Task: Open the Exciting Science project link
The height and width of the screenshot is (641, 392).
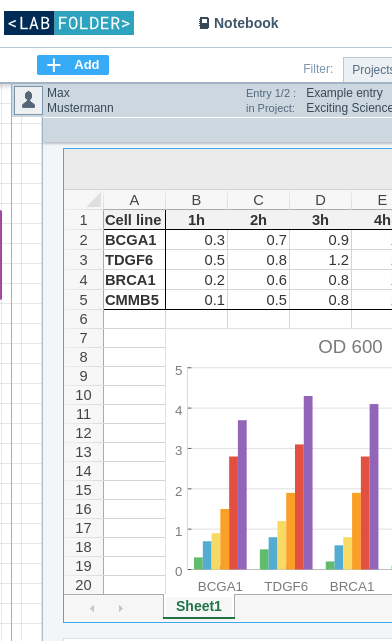Action: tap(349, 108)
